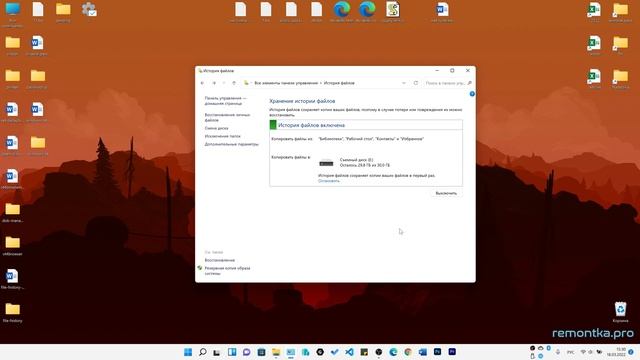Click the control panel search field
The image size is (640, 360).
tap(447, 83)
